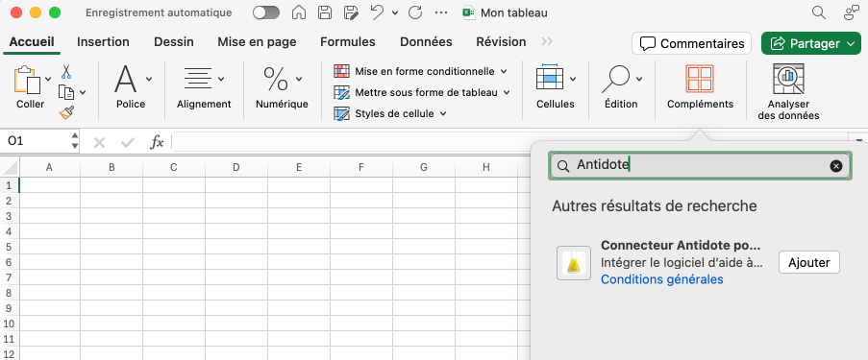Click the Home house icon in title bar

click(x=299, y=12)
